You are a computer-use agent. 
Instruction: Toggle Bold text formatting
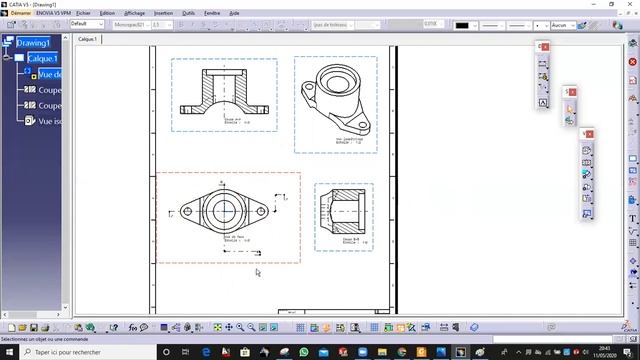tap(182, 25)
